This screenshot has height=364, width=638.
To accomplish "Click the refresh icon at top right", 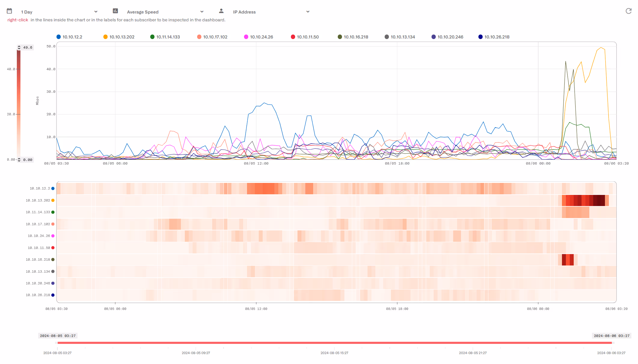I will 628,11.
